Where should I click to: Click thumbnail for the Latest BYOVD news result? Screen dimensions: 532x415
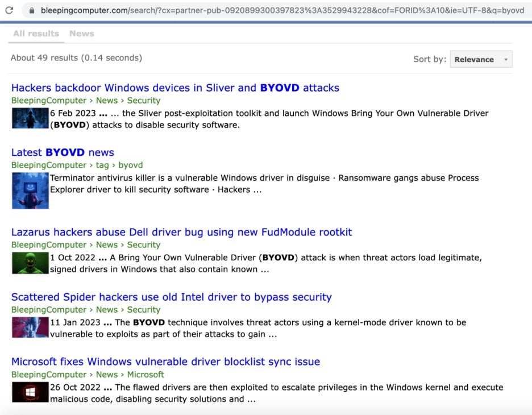point(30,190)
